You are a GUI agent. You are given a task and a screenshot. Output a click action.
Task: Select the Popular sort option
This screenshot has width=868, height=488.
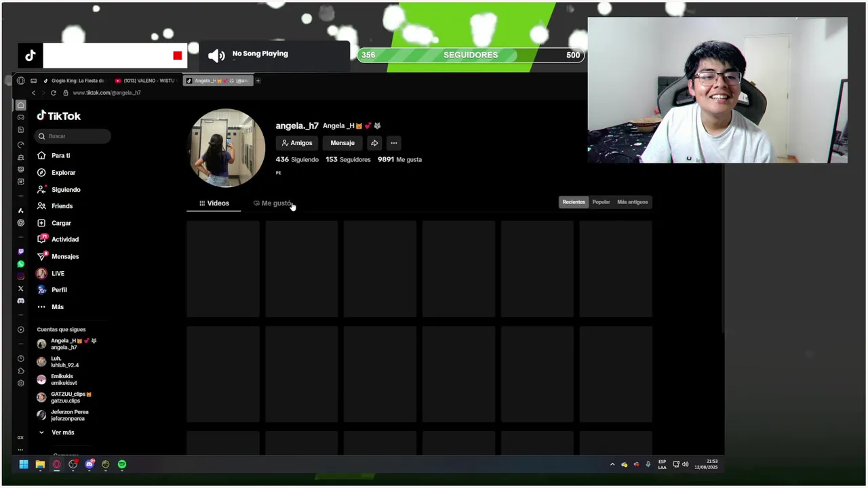(601, 202)
